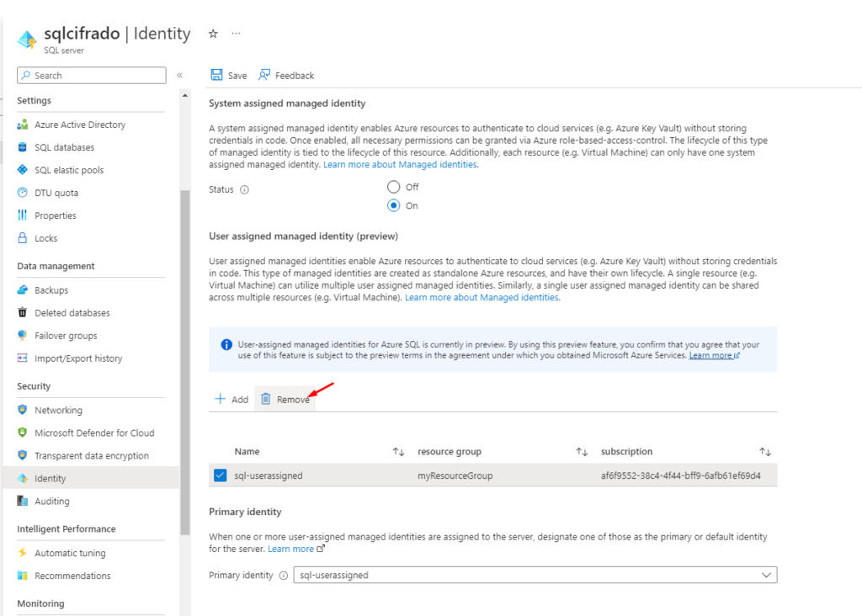Click the Backups cloud icon
This screenshot has height=616, width=862.
(23, 289)
